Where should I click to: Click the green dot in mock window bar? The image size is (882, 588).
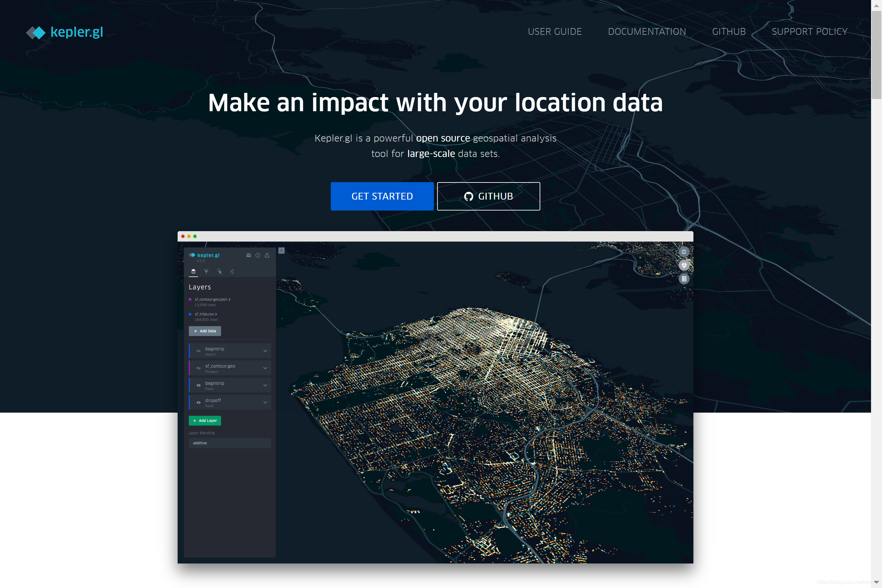coord(195,236)
